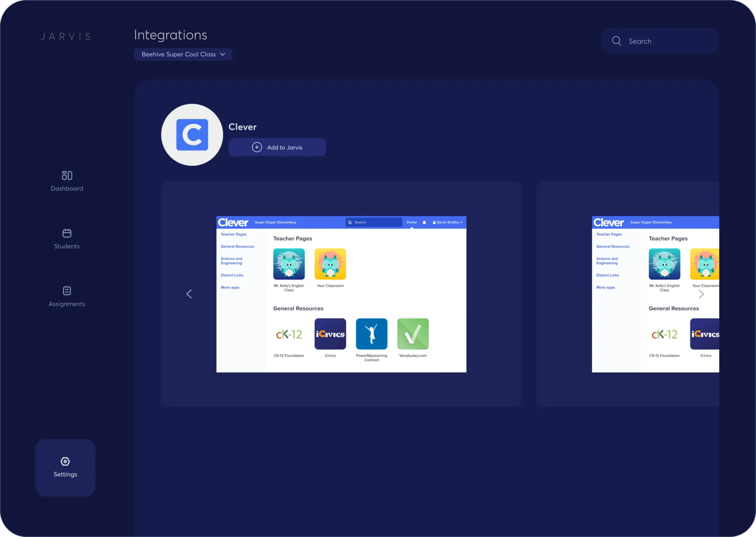Click General Resources link in second screenshot sidebar
Image resolution: width=756 pixels, height=537 pixels.
click(x=612, y=246)
